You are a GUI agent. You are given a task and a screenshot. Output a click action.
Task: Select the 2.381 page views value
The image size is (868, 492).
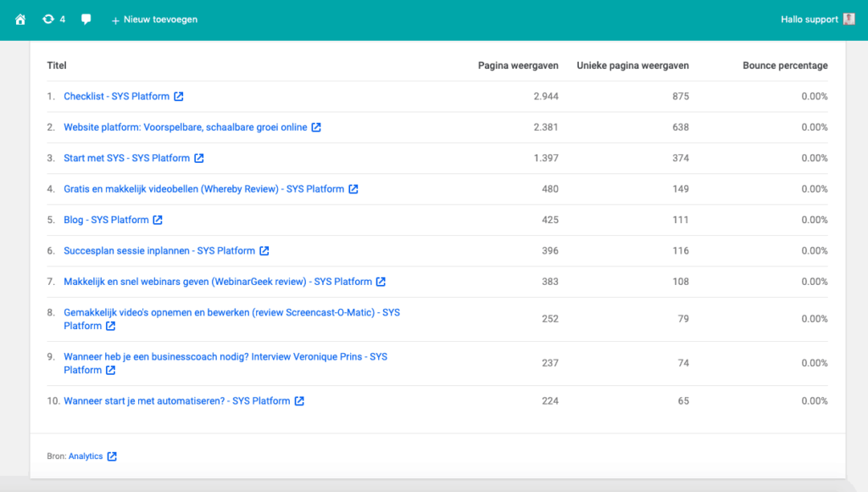click(x=546, y=127)
